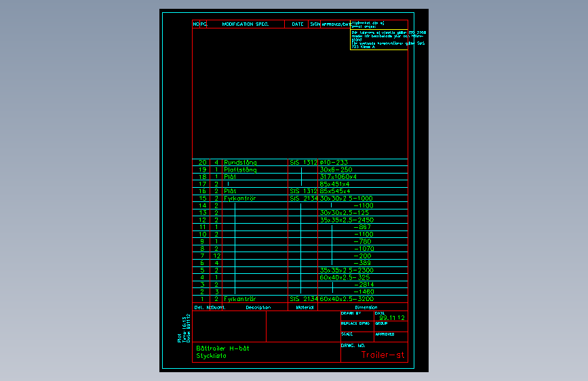Viewport: 588px width, 381px height.
Task: Click the 'GROUP' label in title block
Action: click(381, 323)
